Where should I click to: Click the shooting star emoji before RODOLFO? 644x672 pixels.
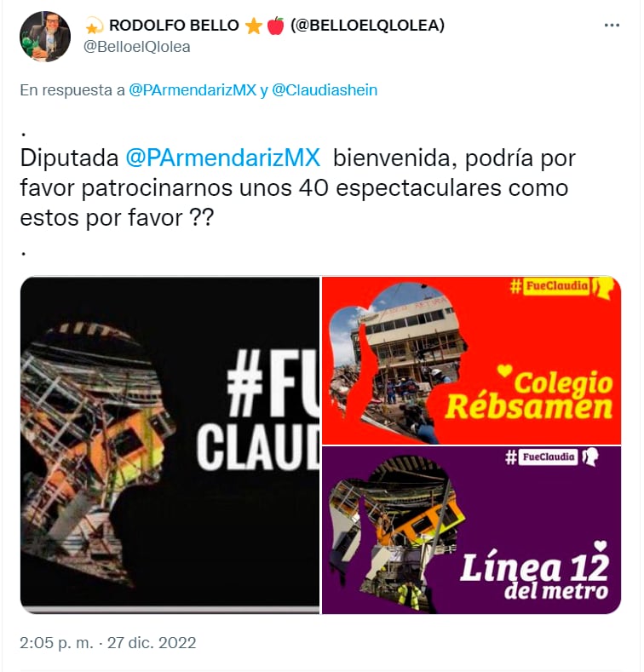tap(94, 26)
